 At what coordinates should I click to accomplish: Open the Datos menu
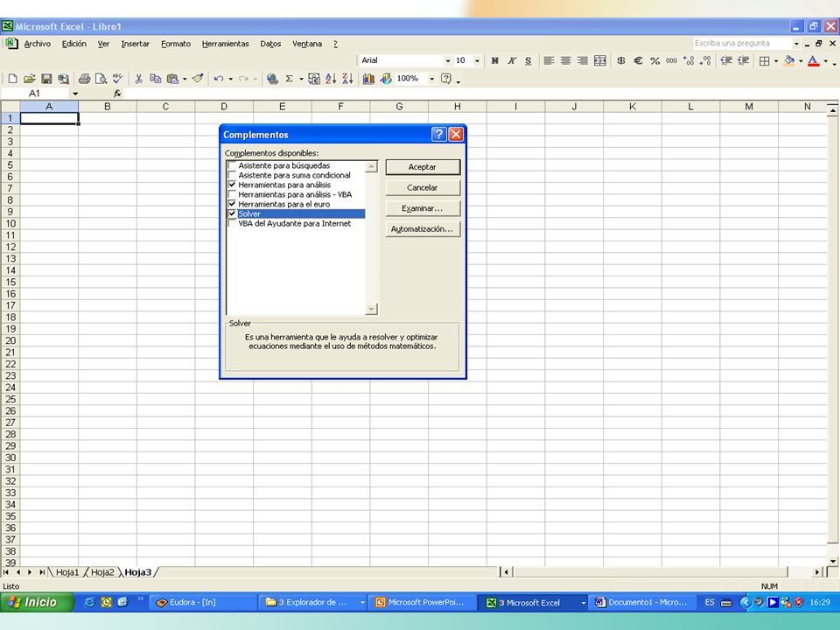(270, 44)
